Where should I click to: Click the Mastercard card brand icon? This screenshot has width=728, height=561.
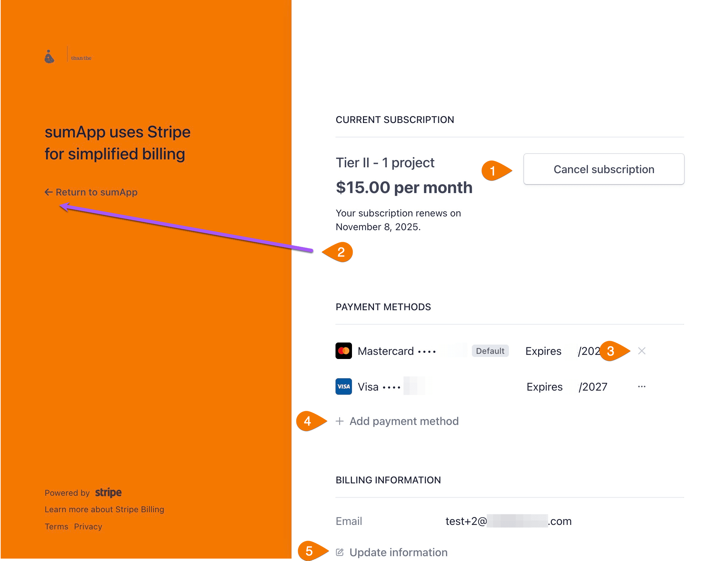point(343,351)
